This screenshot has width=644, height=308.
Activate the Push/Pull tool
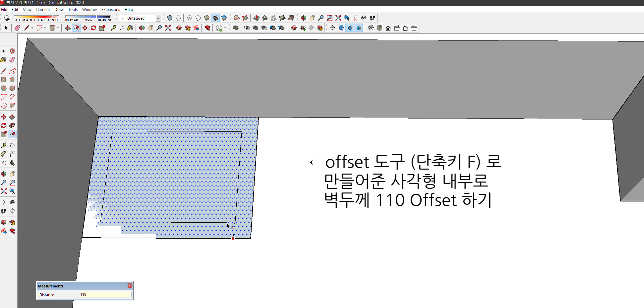(12, 117)
